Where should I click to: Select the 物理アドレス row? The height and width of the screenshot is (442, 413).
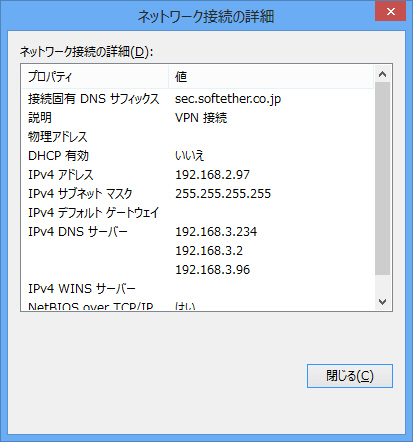coord(198,137)
